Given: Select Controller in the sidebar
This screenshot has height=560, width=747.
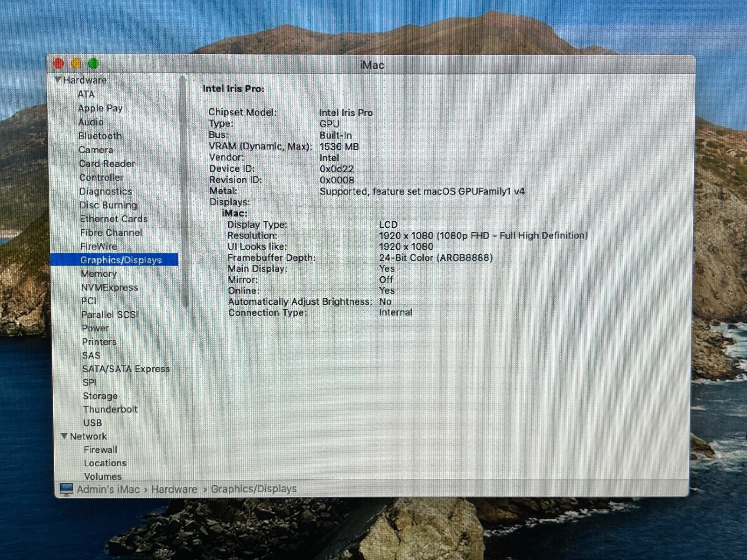Looking at the screenshot, I should tap(101, 177).
